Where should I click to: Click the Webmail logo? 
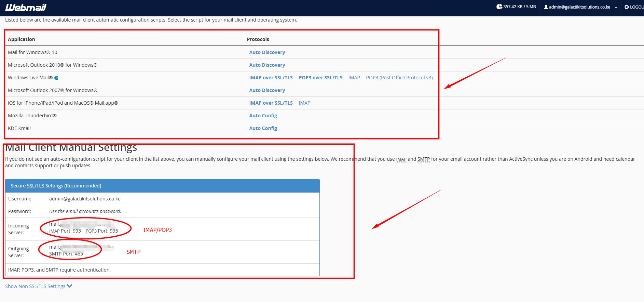[26, 7]
